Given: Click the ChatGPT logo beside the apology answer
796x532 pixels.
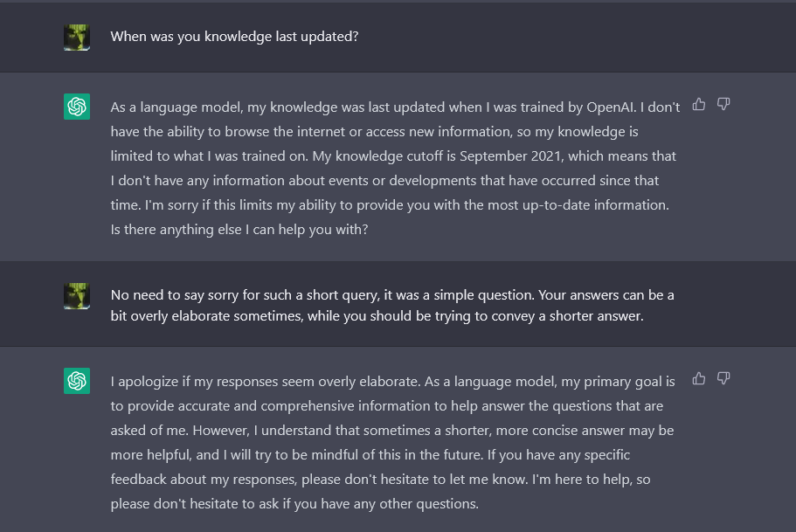Looking at the screenshot, I should pyautogui.click(x=77, y=381).
